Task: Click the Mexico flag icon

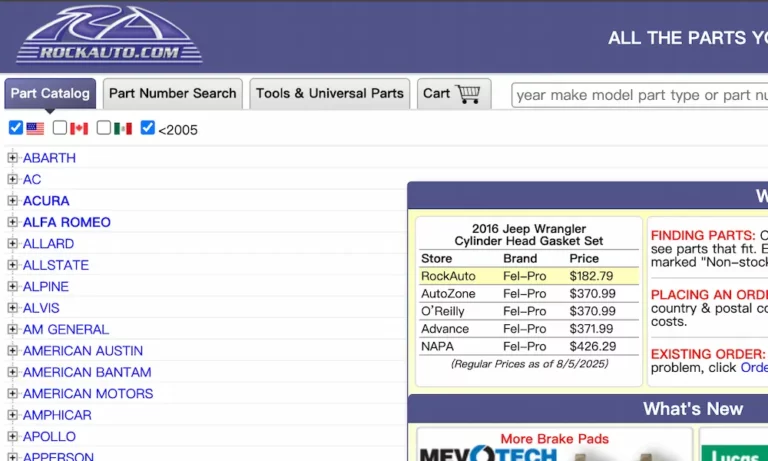Action: 123,129
